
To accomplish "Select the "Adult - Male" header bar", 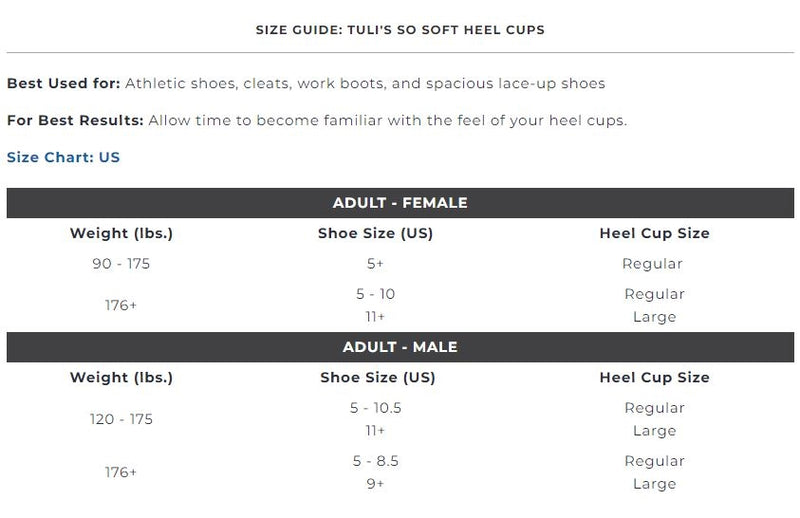I will coord(400,347).
